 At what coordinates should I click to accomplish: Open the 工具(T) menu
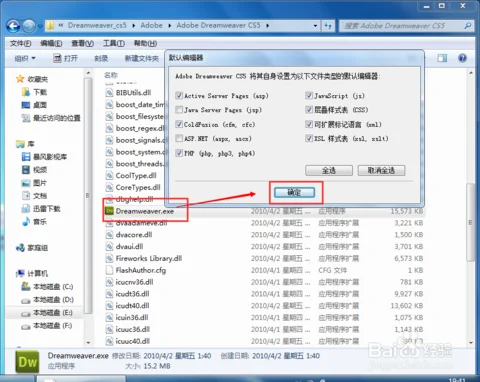114,43
